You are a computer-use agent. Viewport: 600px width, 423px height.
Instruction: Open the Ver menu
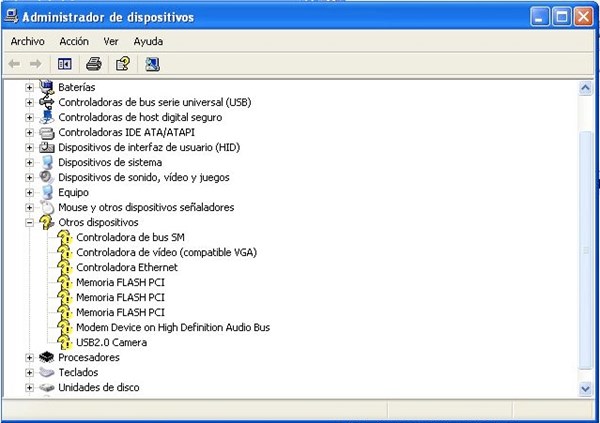(x=111, y=41)
